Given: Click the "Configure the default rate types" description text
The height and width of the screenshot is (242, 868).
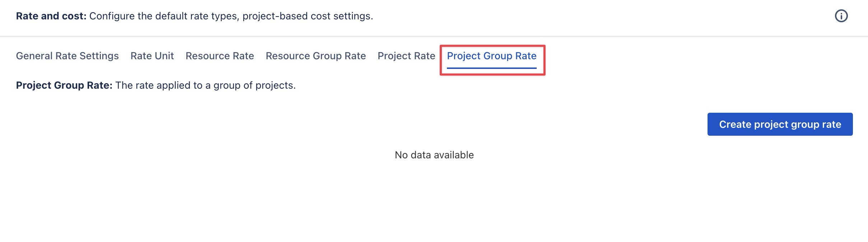Looking at the screenshot, I should [x=231, y=16].
